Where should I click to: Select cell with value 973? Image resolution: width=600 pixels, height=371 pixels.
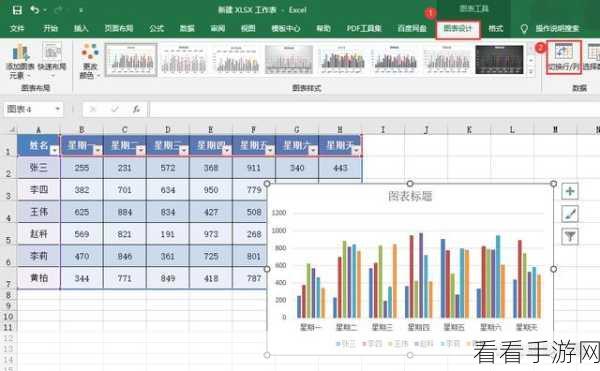click(211, 234)
